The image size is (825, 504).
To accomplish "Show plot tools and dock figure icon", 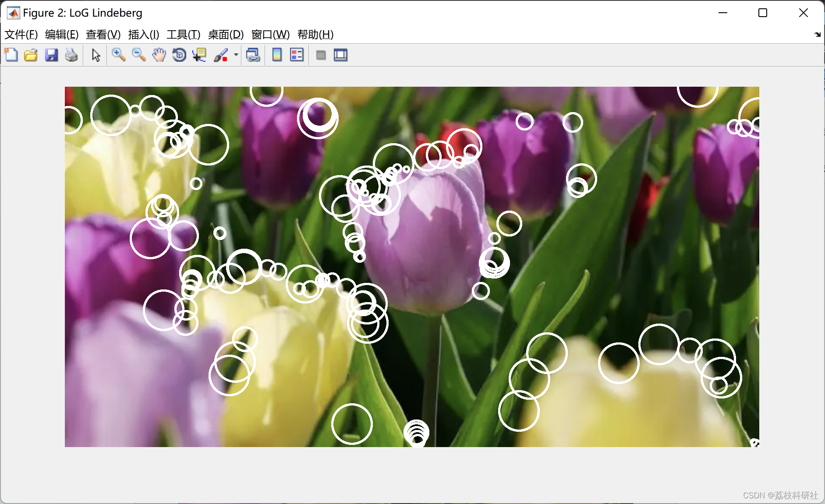I will pos(340,55).
